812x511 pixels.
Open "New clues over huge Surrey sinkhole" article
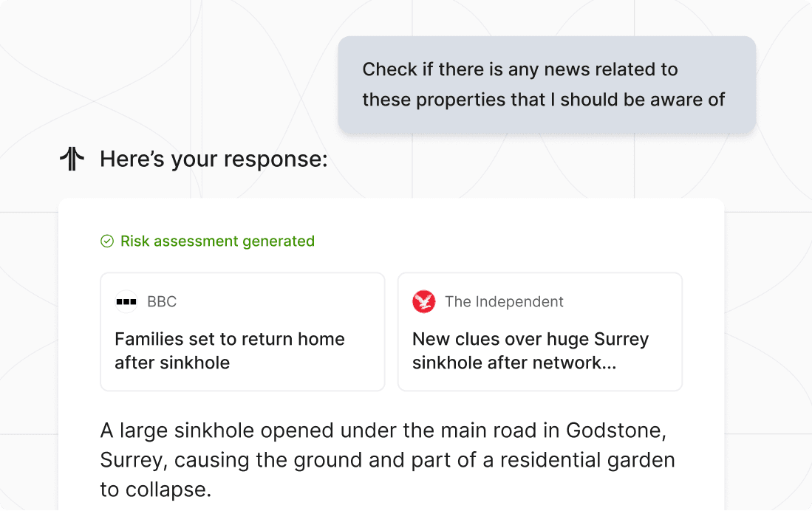click(x=540, y=332)
